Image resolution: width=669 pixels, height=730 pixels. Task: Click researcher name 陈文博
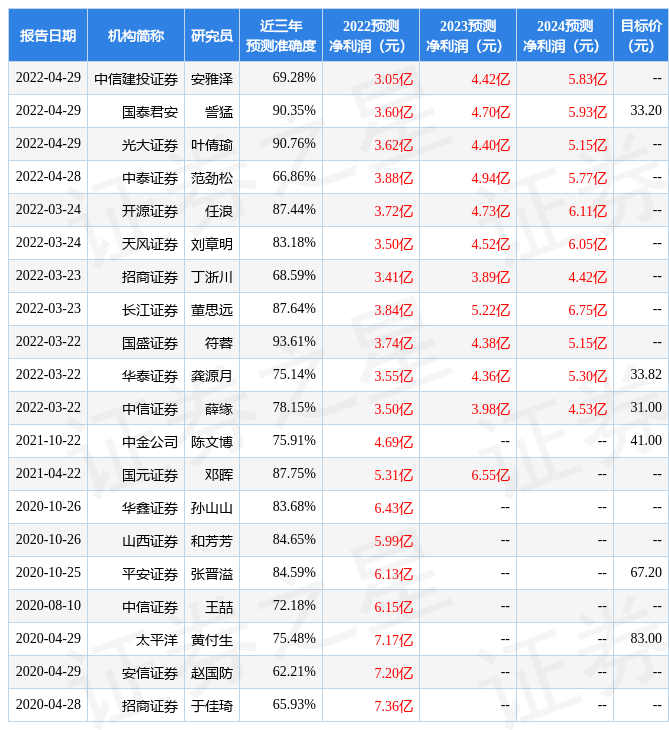(212, 442)
